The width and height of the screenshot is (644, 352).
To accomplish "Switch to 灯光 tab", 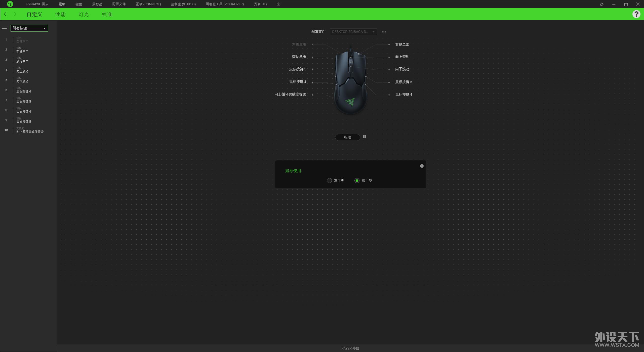I will 84,14.
